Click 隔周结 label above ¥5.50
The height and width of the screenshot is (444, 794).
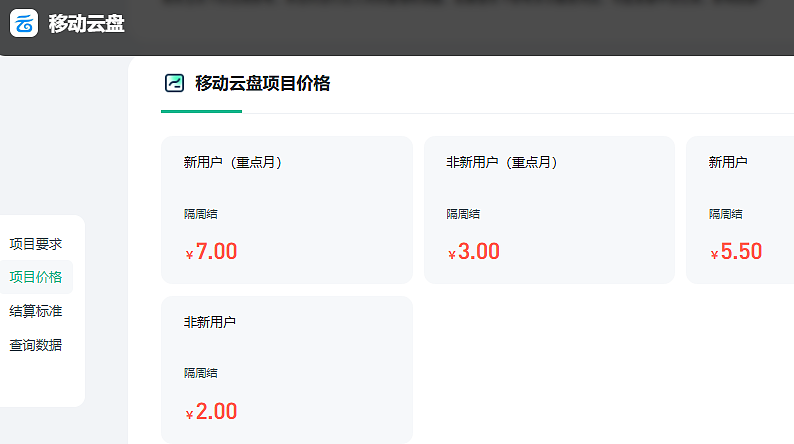point(725,214)
